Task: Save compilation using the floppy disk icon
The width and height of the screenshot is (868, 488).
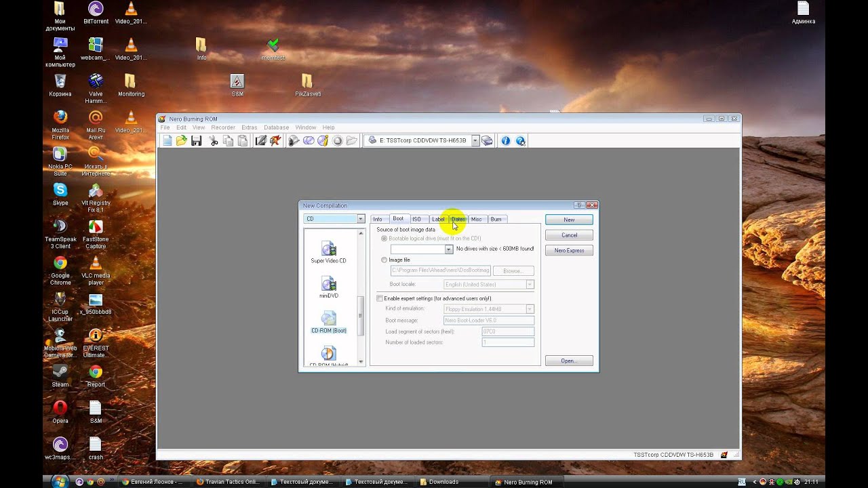Action: pyautogui.click(x=197, y=141)
